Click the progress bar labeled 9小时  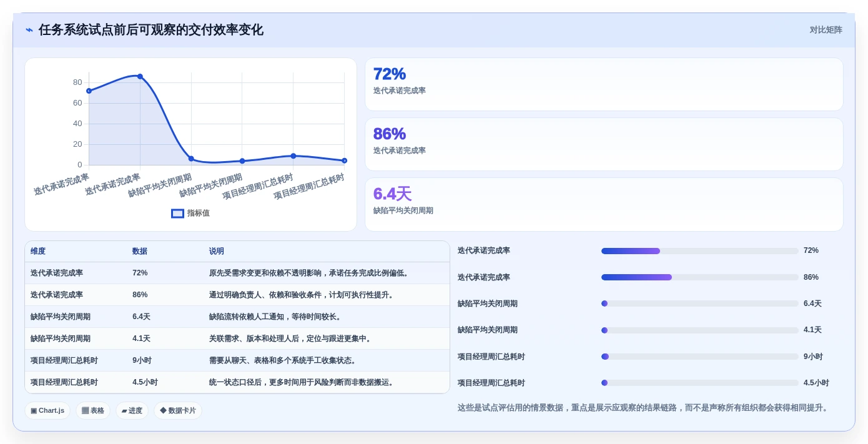(x=699, y=357)
